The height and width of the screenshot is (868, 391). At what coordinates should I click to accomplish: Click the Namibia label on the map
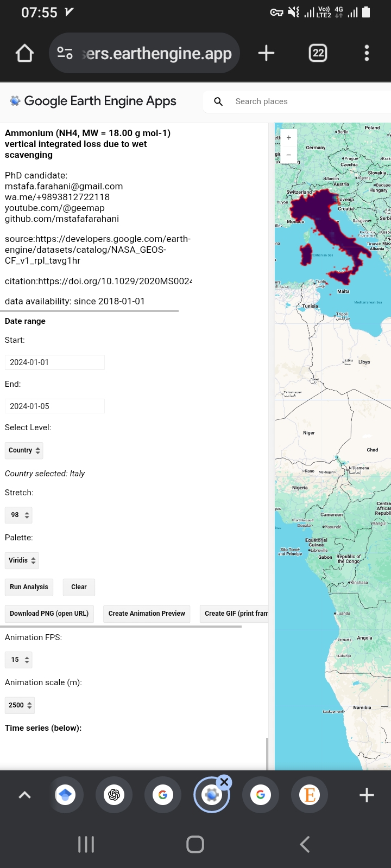pos(362,707)
